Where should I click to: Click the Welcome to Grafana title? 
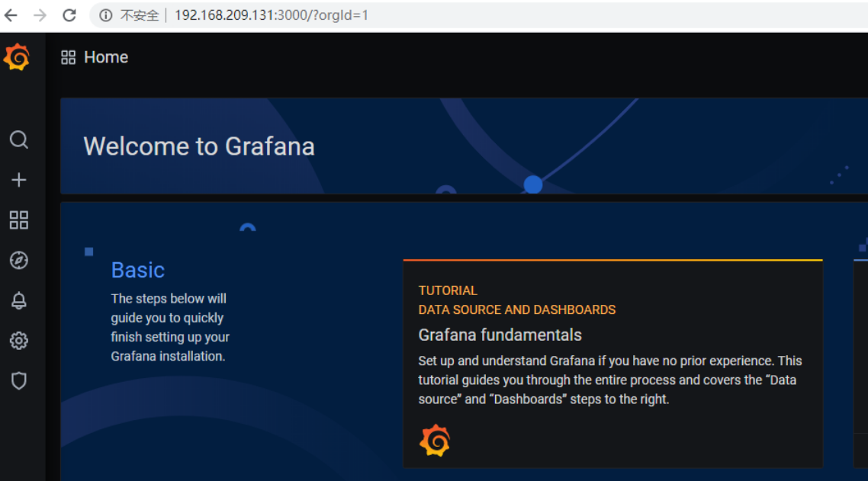199,146
